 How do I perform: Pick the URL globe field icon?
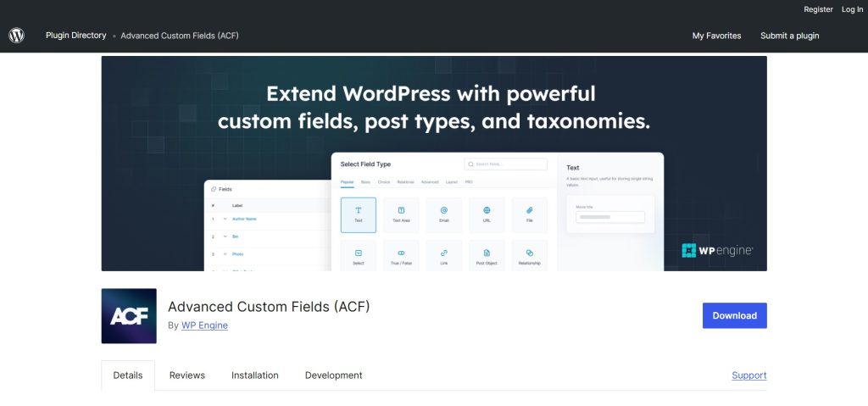coord(487,210)
